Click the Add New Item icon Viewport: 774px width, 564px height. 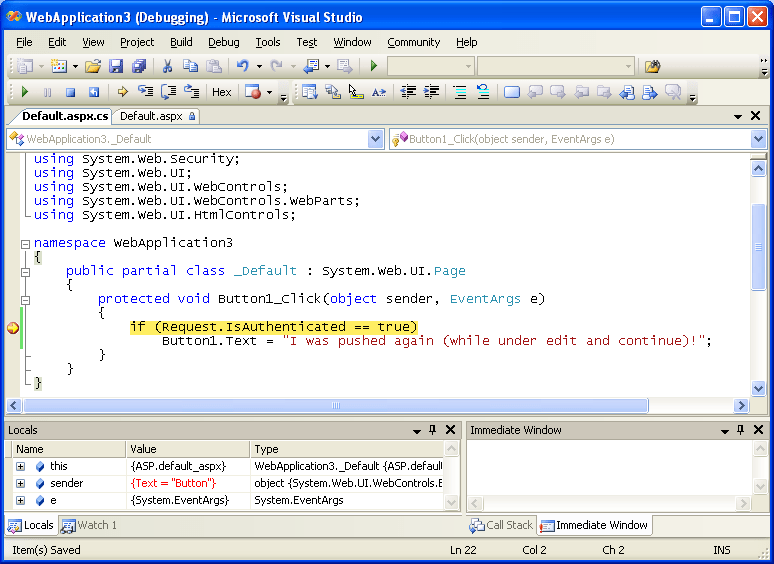coord(59,66)
